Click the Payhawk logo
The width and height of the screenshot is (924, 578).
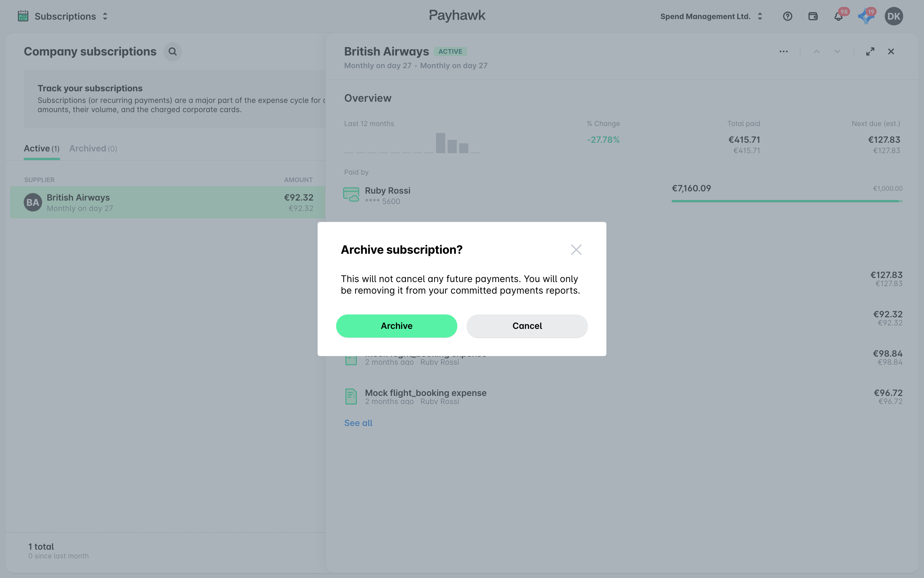pos(457,16)
